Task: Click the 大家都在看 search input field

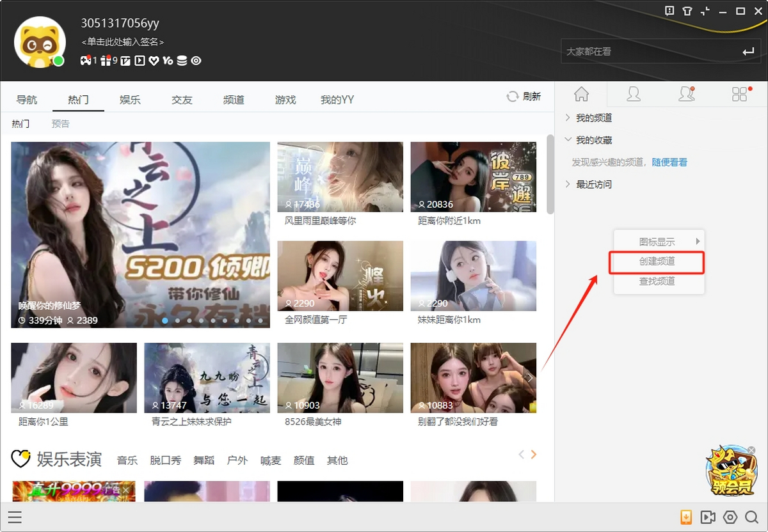Action: tap(648, 51)
